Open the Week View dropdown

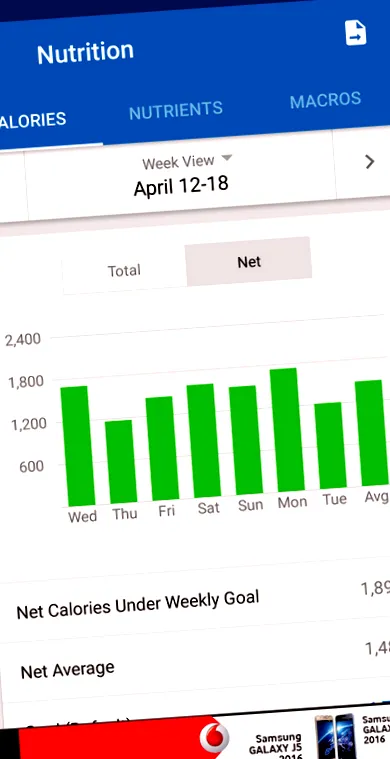coord(187,161)
